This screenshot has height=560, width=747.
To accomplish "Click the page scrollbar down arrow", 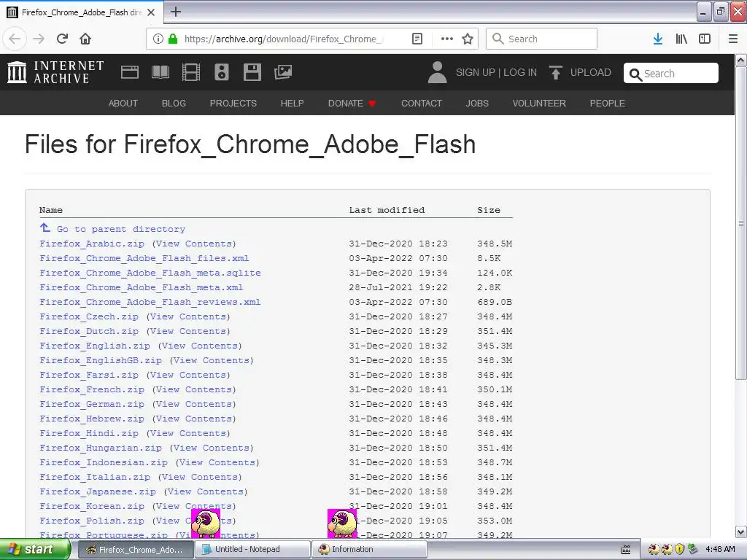I will (741, 532).
